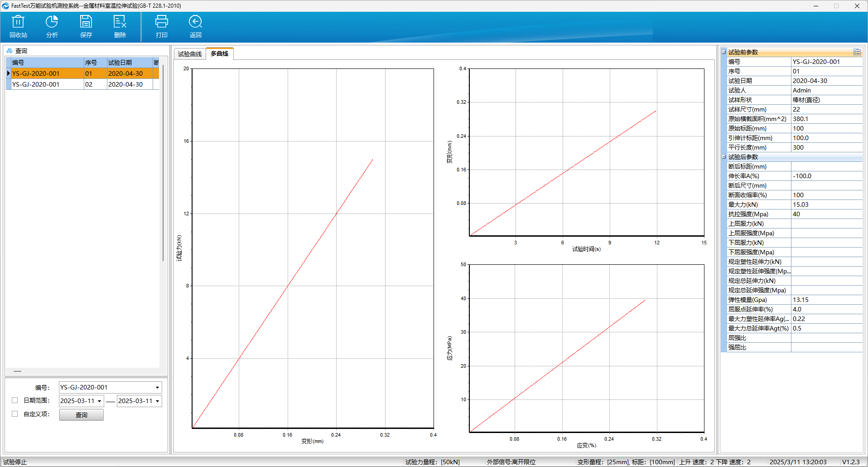This screenshot has height=467, width=868.
Task: Open the start date picker dropdown
Action: click(x=99, y=401)
